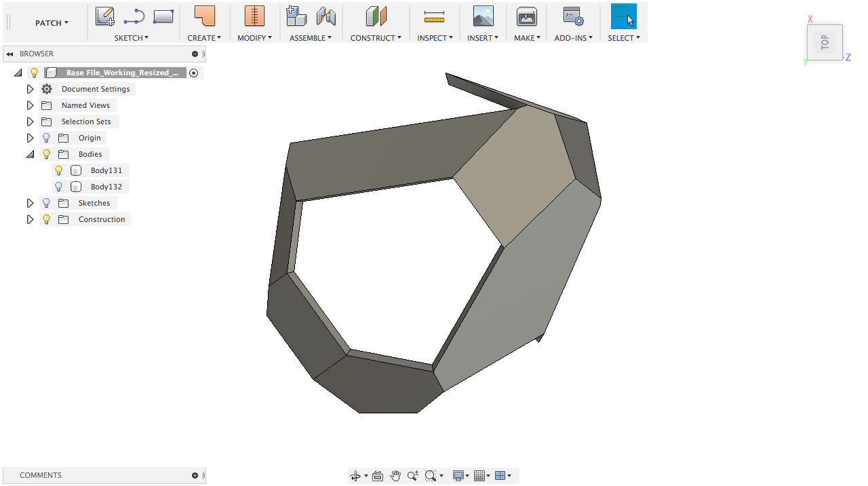Expand the Document Settings node

click(30, 89)
